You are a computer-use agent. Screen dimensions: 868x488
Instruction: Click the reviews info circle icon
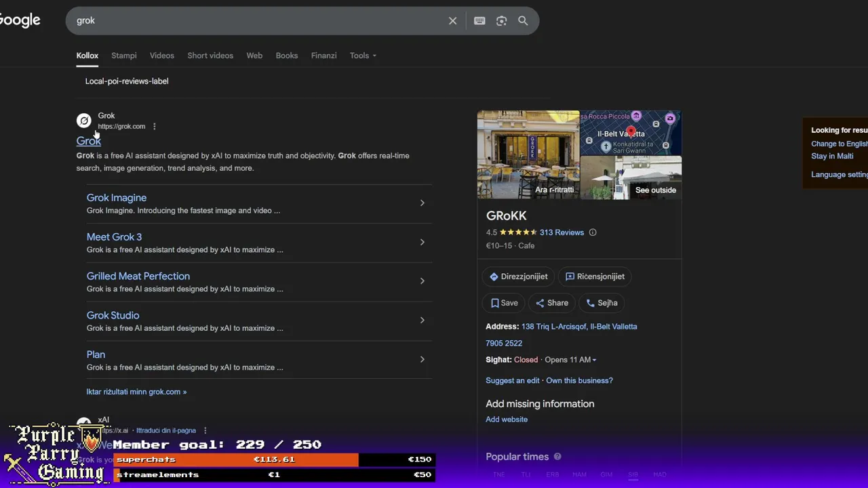pyautogui.click(x=593, y=232)
